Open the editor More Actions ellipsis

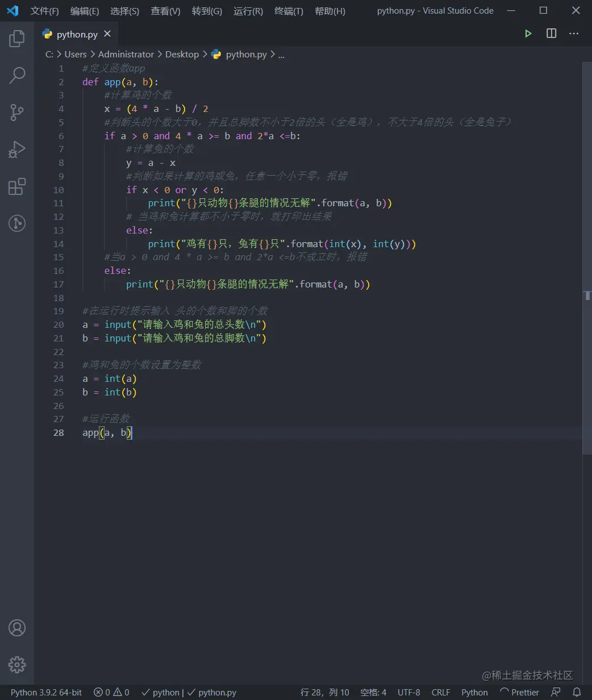pos(574,34)
